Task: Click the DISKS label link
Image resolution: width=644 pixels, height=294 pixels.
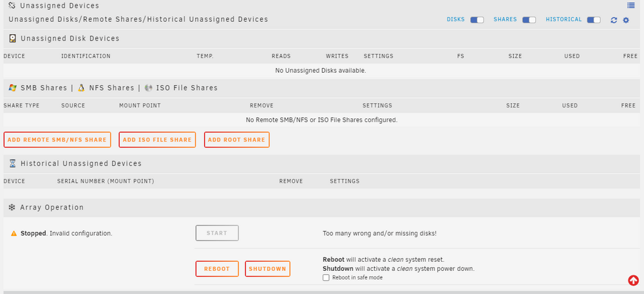Action: (456, 19)
